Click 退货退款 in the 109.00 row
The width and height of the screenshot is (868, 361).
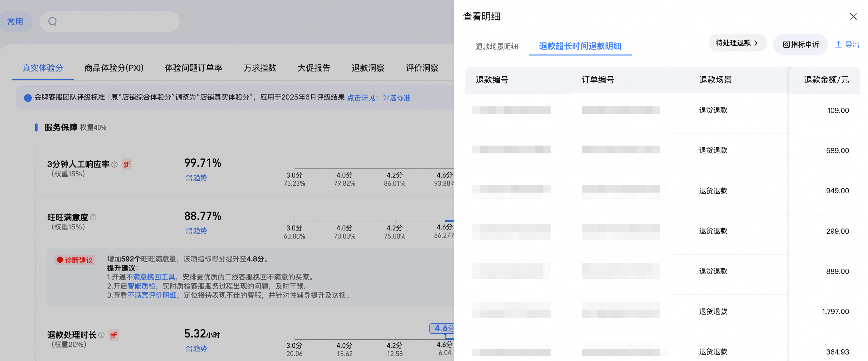(x=713, y=110)
